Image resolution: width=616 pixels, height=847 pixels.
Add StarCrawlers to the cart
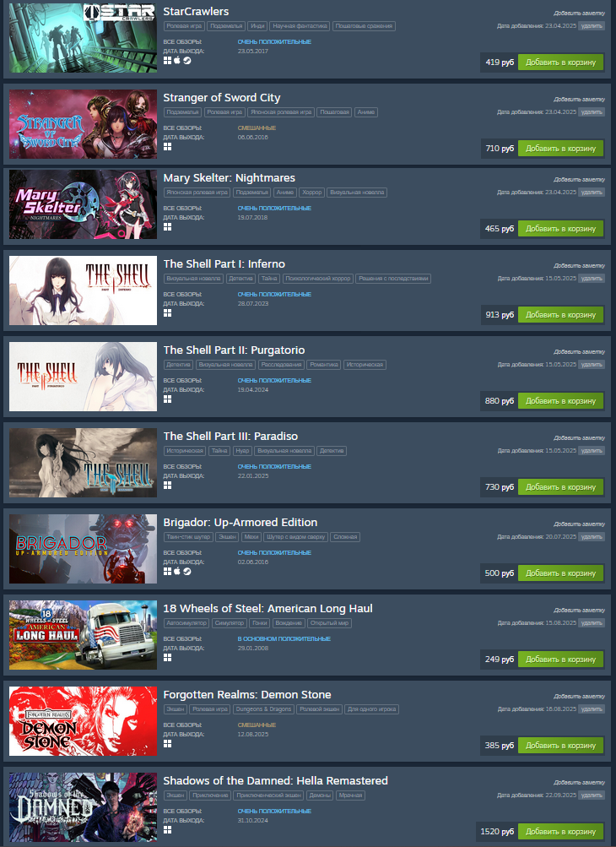pos(560,62)
